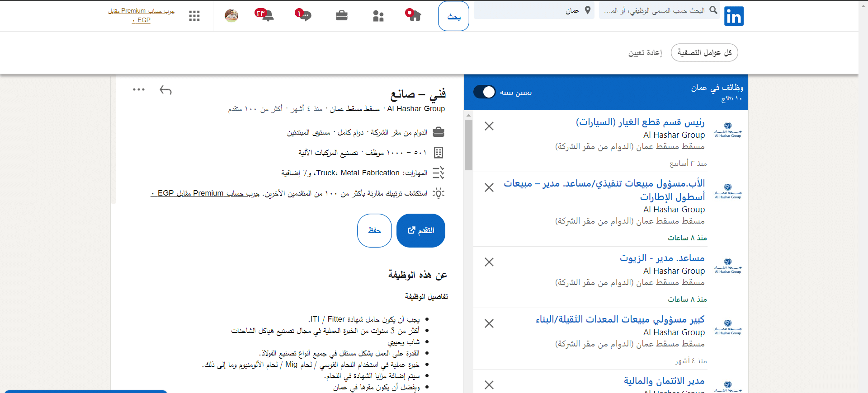The width and height of the screenshot is (868, 393).
Task: Toggle the job alert switch
Action: (485, 92)
